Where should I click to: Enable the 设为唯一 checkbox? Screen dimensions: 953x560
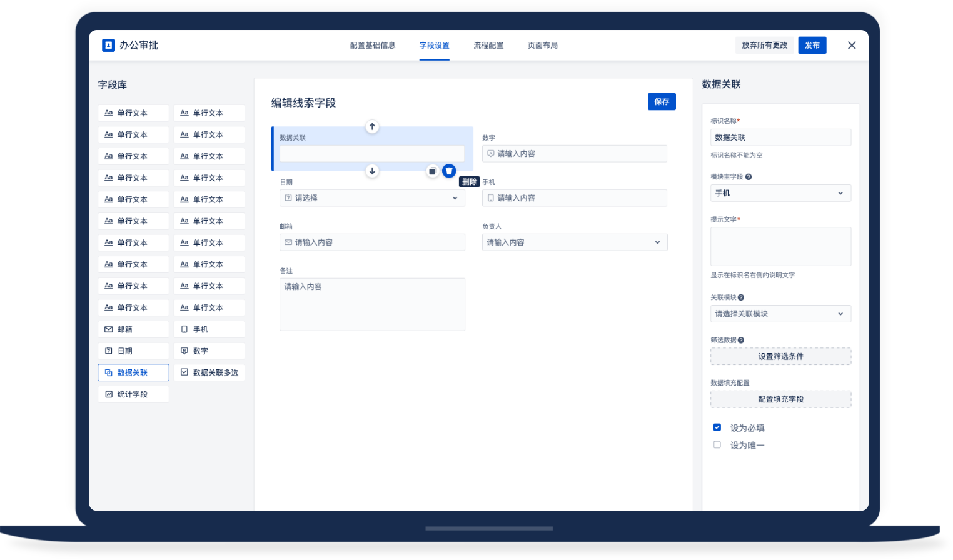(x=717, y=445)
